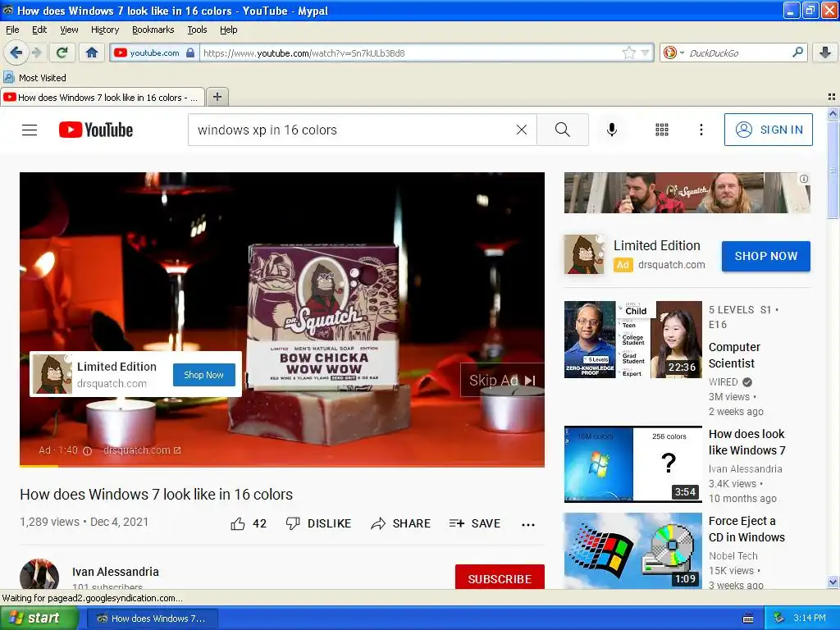Open the browser home page icon
Image resolution: width=840 pixels, height=630 pixels.
tap(92, 52)
